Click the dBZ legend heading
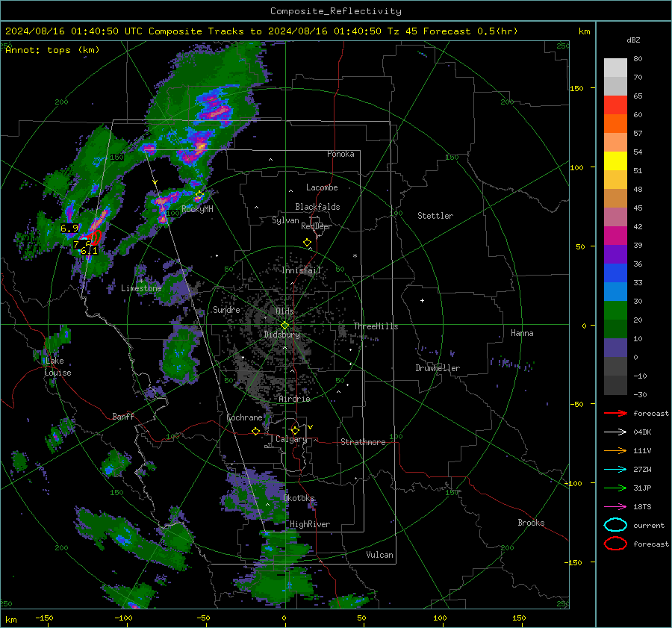Image resolution: width=672 pixels, height=628 pixels. (x=633, y=40)
